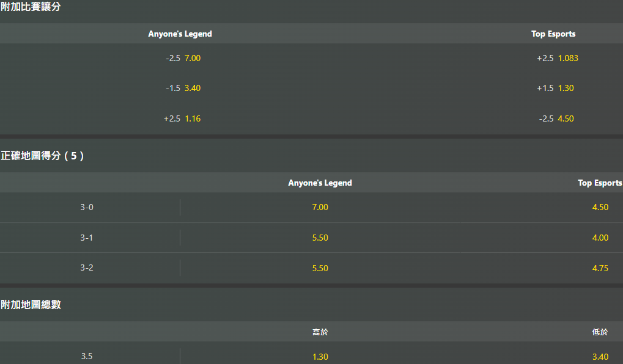Screen dimensions: 623x364
Task: Select Top Esports +2.5 handicap at 1.083
Action: click(557, 58)
